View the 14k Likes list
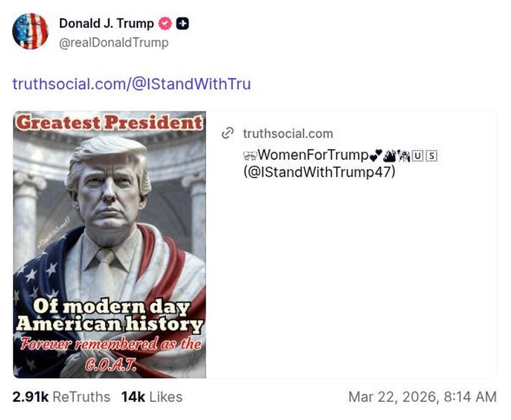This screenshot has width=511, height=420. [151, 397]
